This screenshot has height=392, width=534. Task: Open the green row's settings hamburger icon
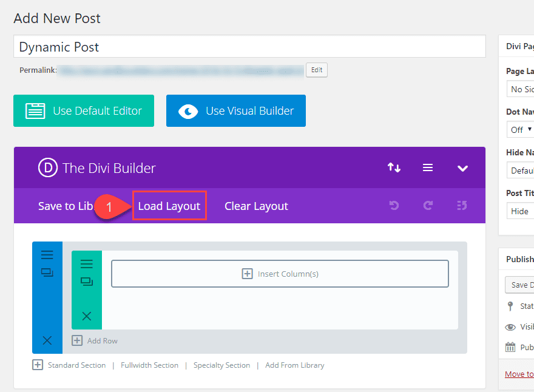click(86, 263)
